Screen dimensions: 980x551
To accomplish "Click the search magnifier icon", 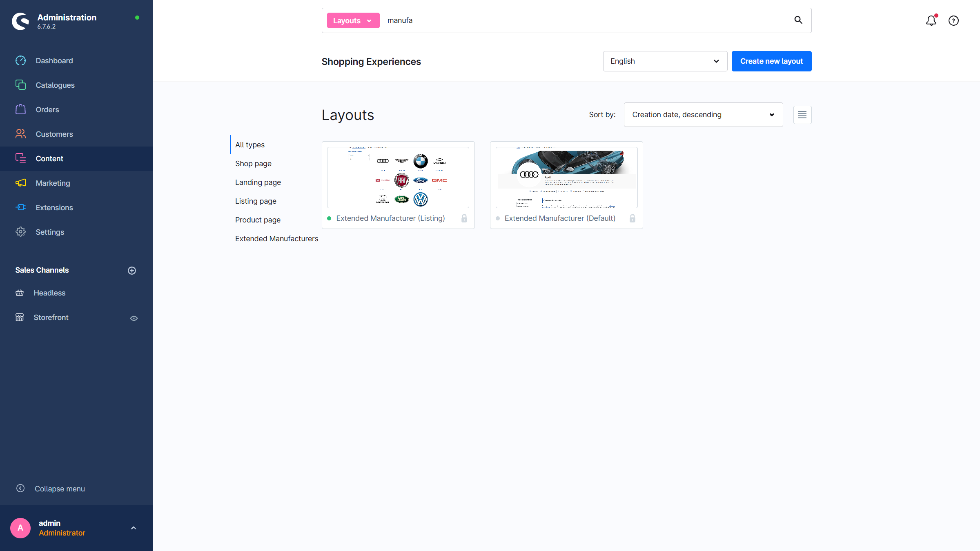I will (x=798, y=20).
